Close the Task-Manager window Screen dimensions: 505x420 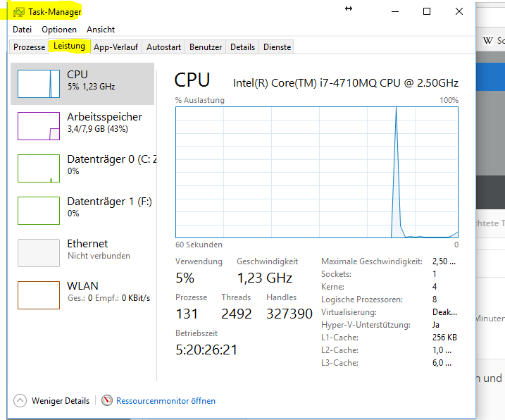point(459,11)
